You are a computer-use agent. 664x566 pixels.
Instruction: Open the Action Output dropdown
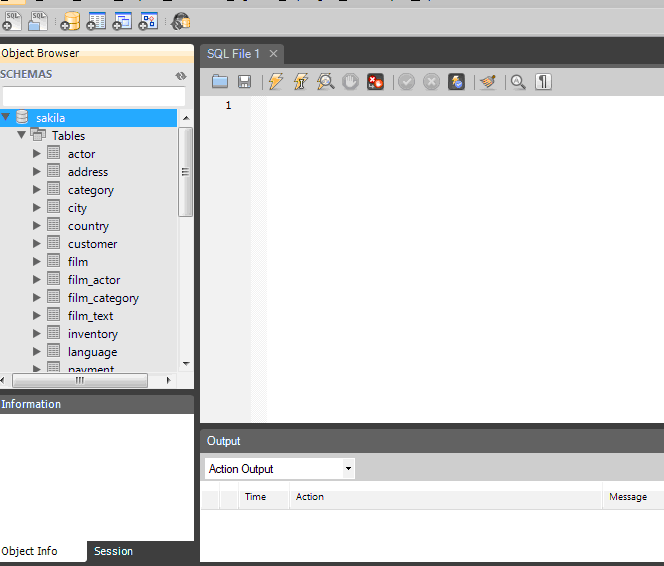tap(348, 468)
